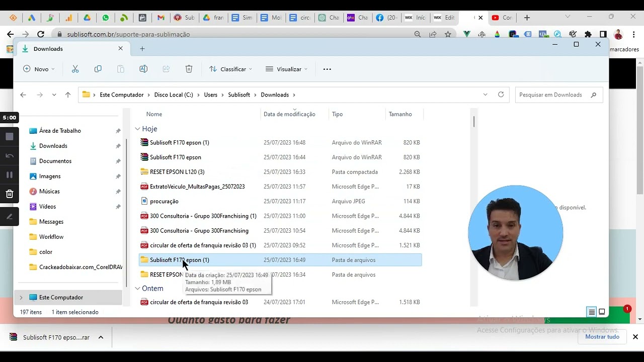Open the Visualizar view dropdown
644x362 pixels.
point(286,69)
